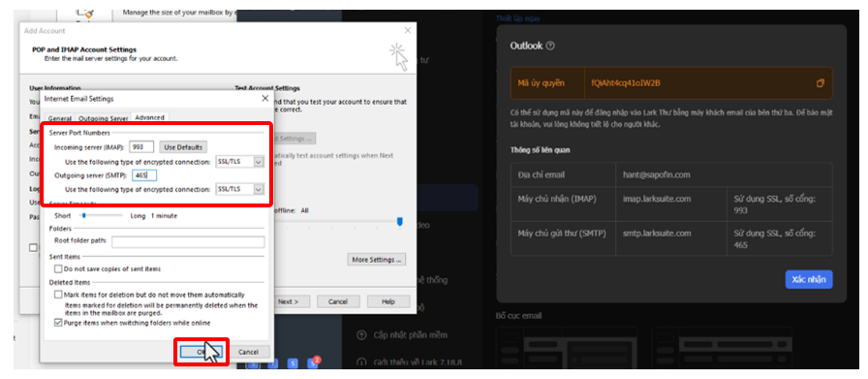The height and width of the screenshot is (379, 868).
Task: Close the Add Account window
Action: 408,31
